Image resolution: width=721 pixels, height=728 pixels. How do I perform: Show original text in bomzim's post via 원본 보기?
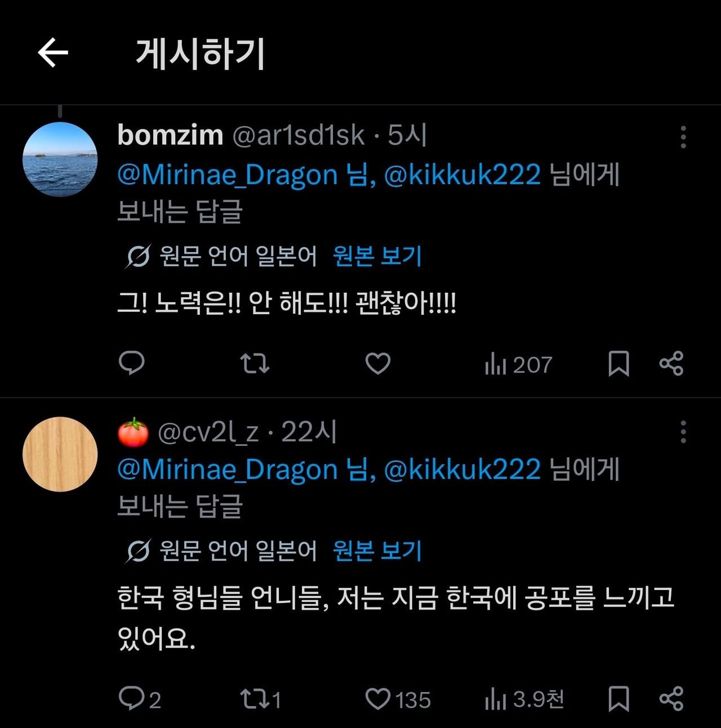pos(377,256)
